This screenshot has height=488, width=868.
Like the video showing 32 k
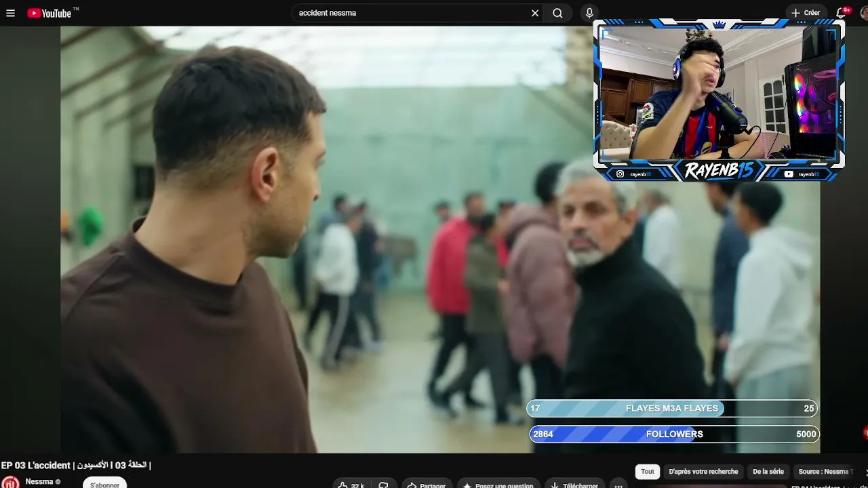point(352,485)
